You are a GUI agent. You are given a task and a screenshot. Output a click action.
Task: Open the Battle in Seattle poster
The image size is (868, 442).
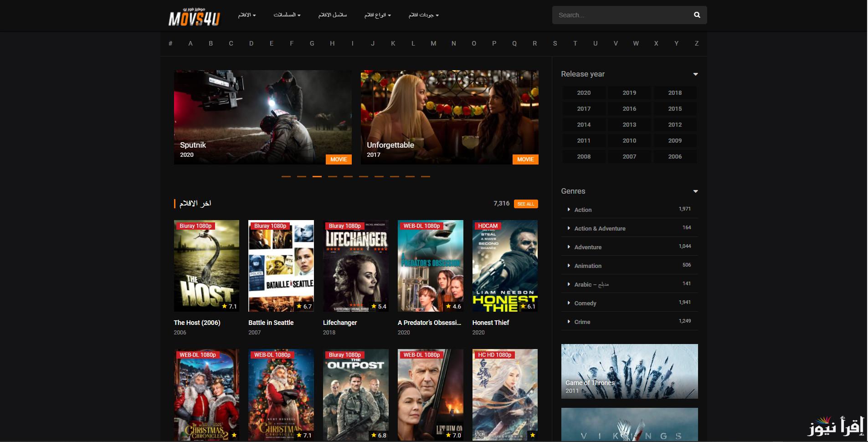click(x=281, y=266)
